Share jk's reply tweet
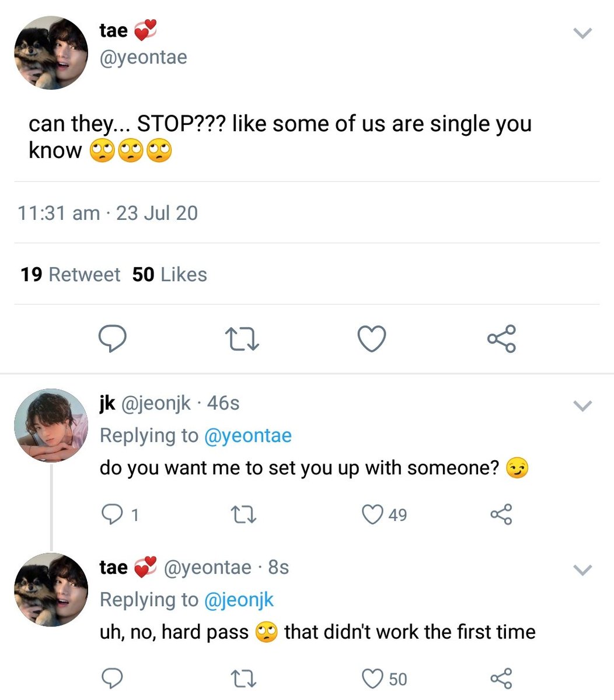This screenshot has height=700, width=614. click(x=501, y=514)
